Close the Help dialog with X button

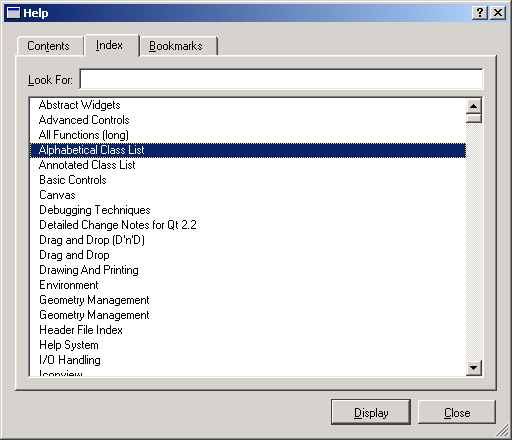tap(498, 13)
